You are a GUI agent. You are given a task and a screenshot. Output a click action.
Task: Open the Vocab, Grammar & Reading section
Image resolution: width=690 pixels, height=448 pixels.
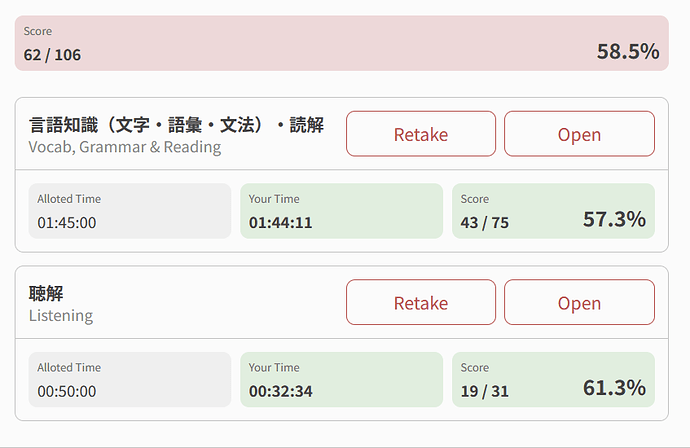pos(579,134)
